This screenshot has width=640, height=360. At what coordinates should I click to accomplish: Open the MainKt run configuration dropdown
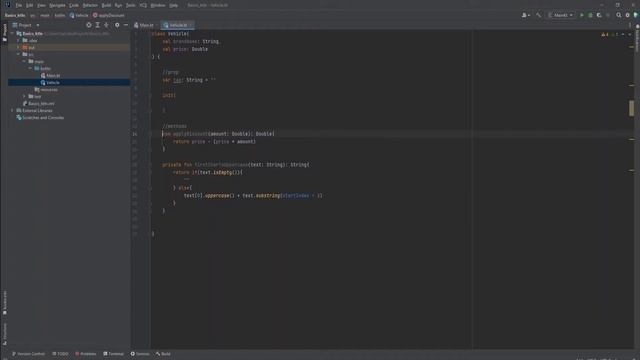[x=561, y=15]
